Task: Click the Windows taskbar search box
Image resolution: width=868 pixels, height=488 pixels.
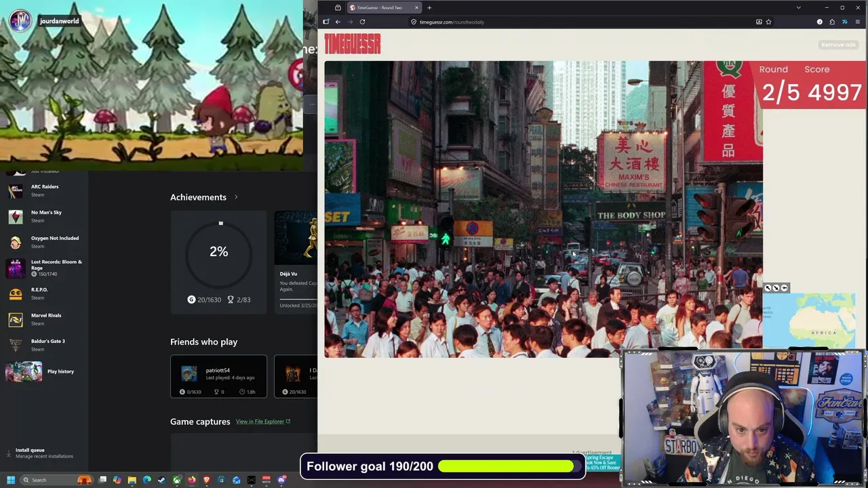Action: point(56,480)
